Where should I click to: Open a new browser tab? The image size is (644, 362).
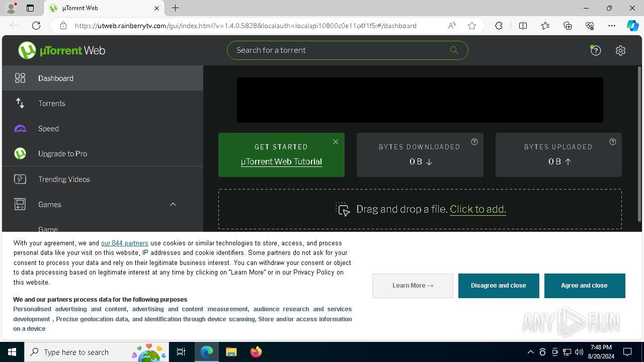175,8
